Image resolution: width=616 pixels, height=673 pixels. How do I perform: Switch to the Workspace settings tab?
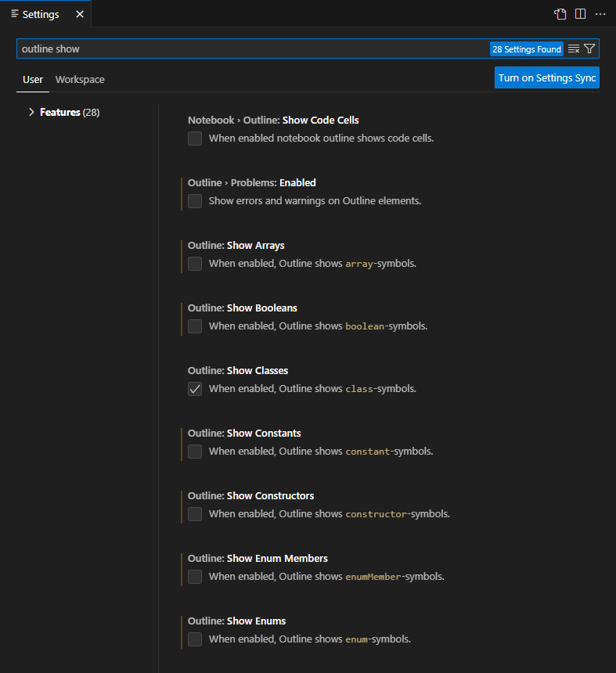pos(79,79)
